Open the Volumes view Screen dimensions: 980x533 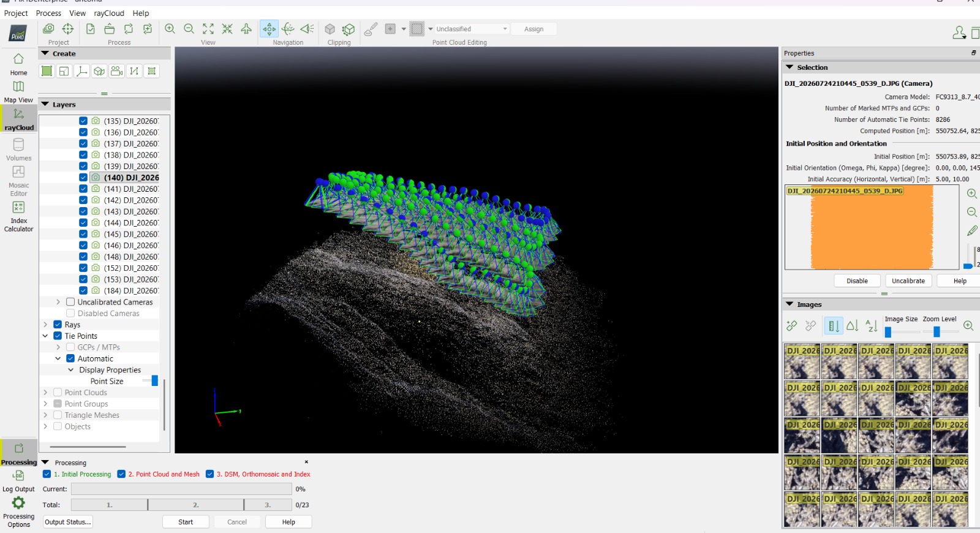tap(18, 149)
